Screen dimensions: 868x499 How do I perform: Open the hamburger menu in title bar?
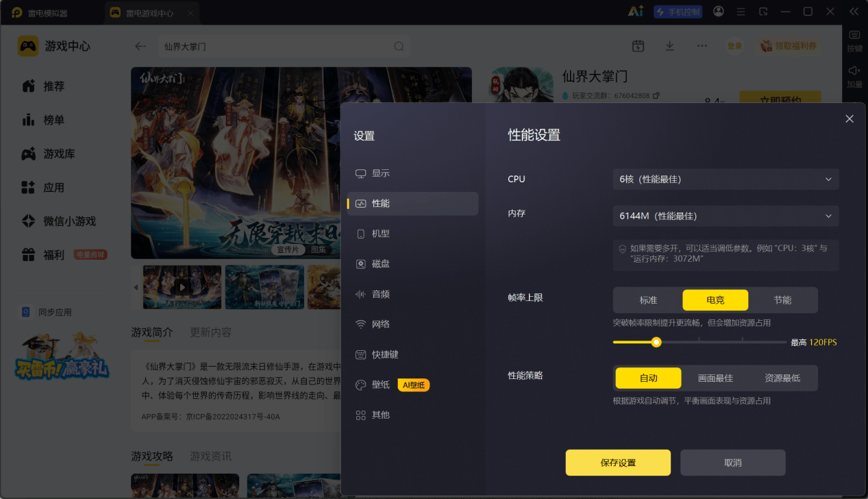(x=741, y=12)
